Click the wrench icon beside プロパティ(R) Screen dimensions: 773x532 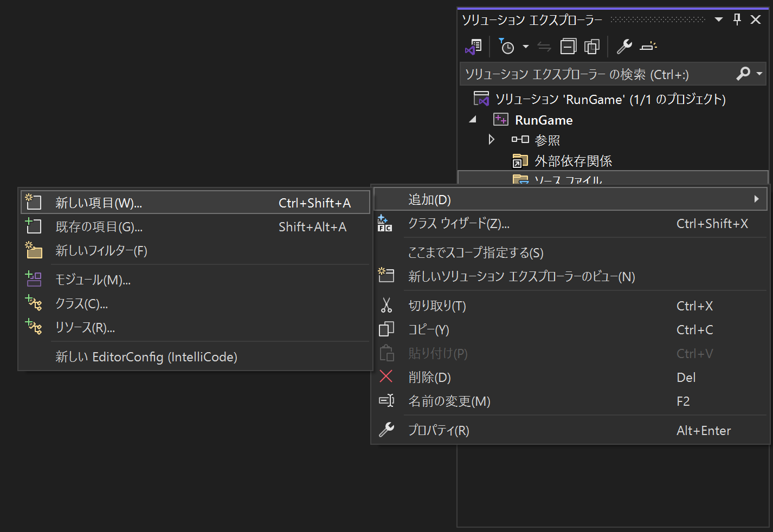pos(386,430)
